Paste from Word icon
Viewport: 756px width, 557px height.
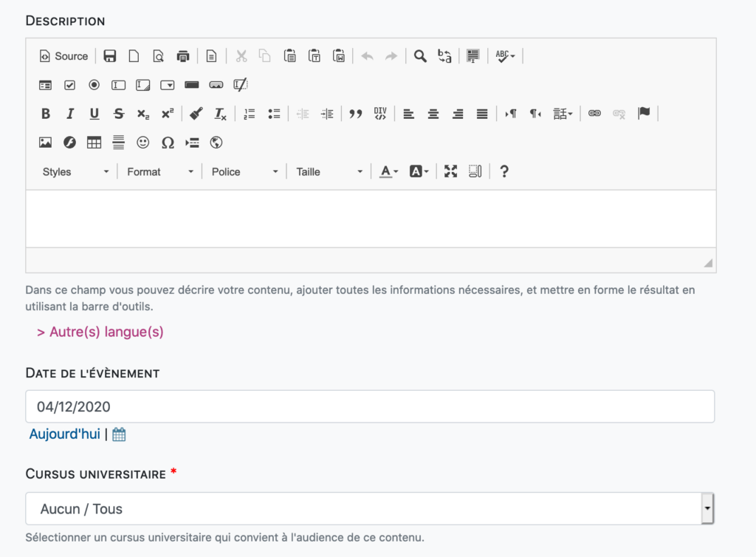[338, 56]
